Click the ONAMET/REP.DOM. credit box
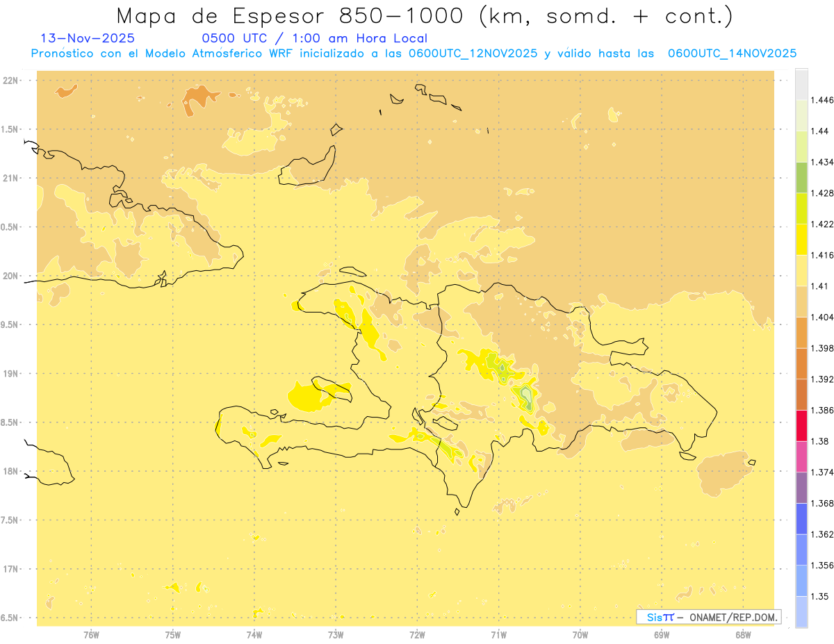 tap(709, 617)
